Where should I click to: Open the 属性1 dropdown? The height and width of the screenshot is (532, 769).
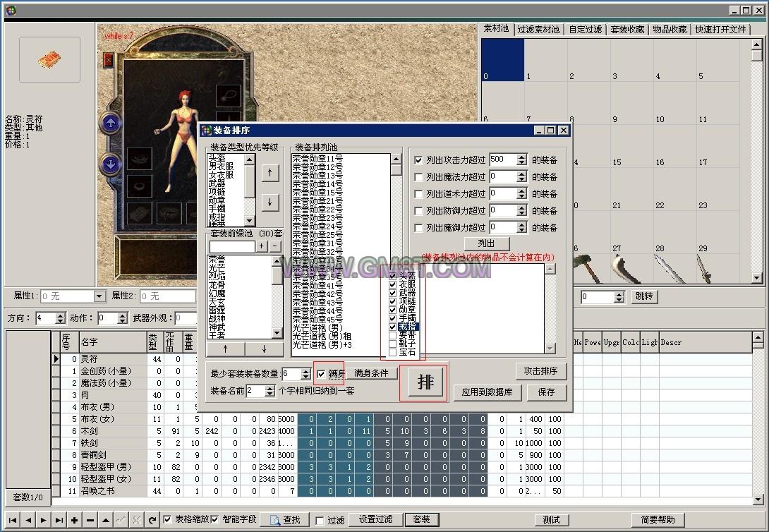tap(99, 296)
